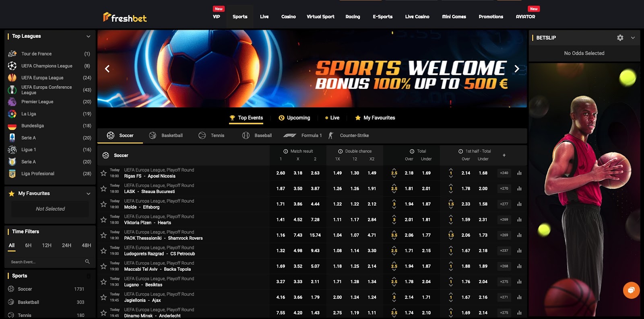The width and height of the screenshot is (644, 319).
Task: Switch to Upcoming events tab
Action: 294,118
